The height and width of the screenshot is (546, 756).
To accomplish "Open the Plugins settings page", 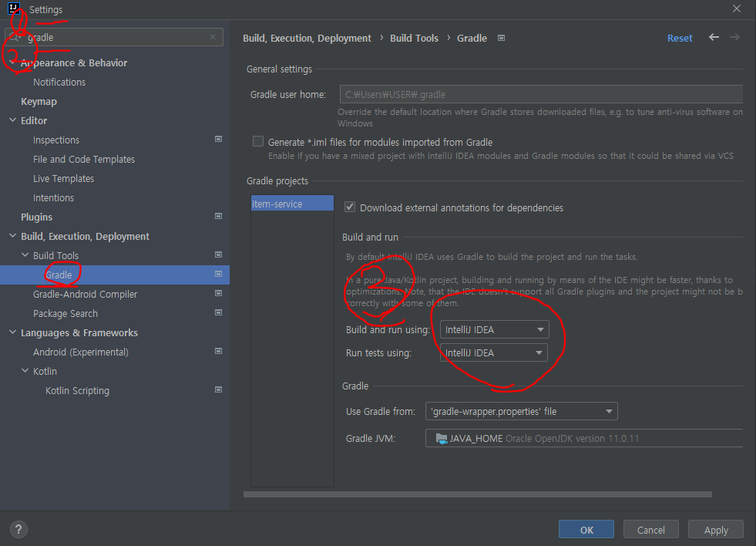I will pyautogui.click(x=36, y=217).
